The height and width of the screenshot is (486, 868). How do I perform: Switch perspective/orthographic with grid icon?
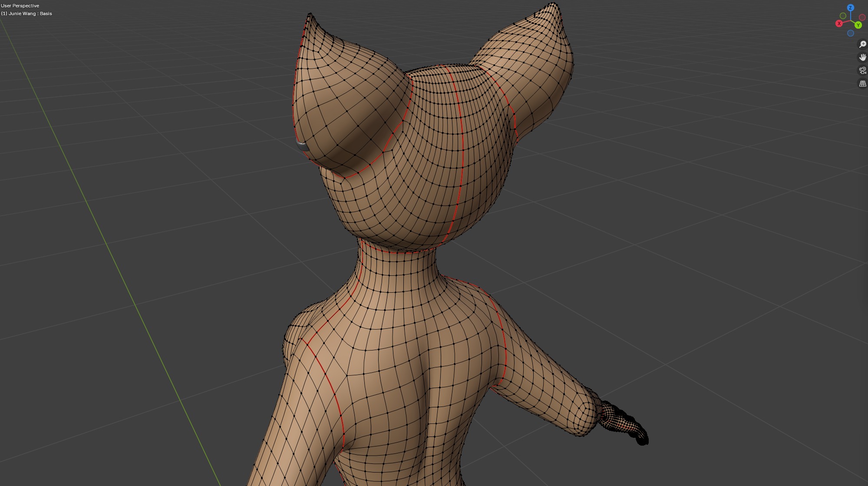tap(862, 83)
